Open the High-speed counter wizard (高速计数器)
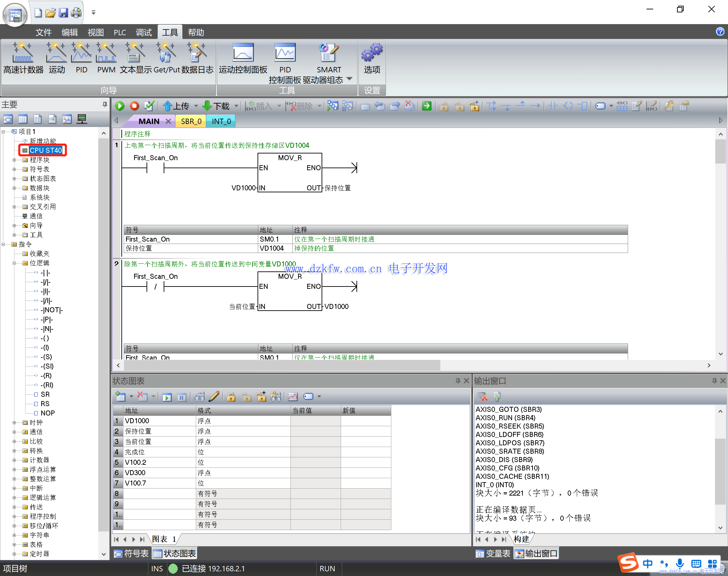728x576 pixels. click(x=23, y=54)
